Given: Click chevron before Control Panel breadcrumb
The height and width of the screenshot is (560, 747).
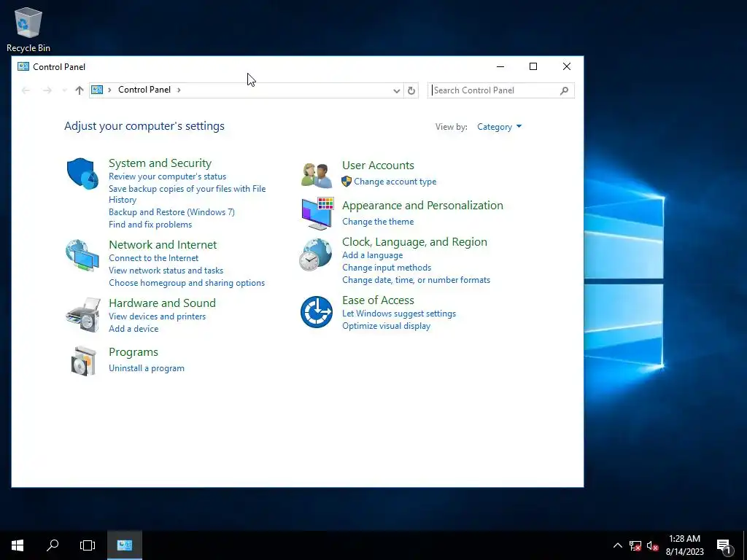Looking at the screenshot, I should click(109, 90).
